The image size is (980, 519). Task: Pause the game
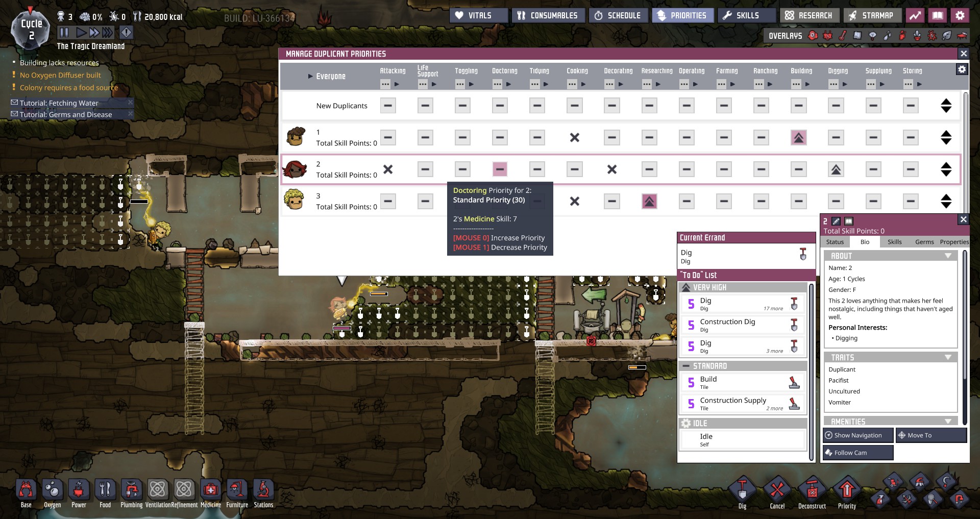click(x=64, y=33)
